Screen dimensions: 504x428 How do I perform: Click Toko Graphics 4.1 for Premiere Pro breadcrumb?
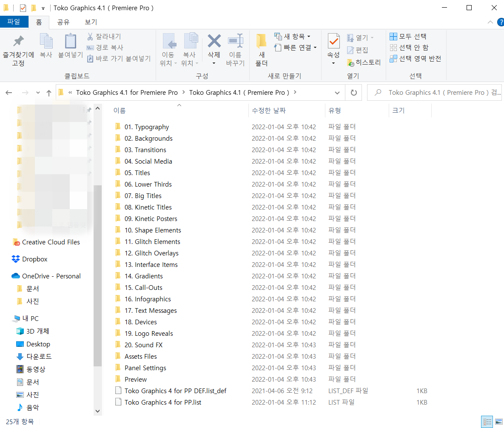pyautogui.click(x=127, y=93)
